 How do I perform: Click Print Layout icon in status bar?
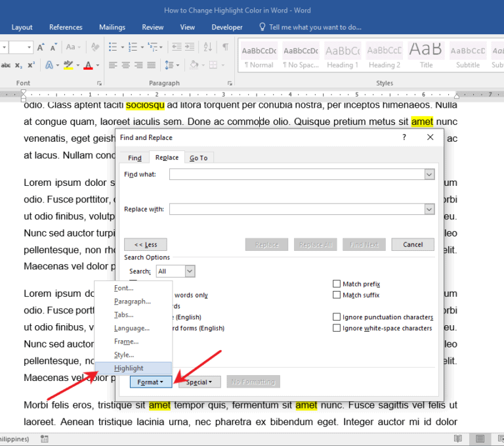pyautogui.click(x=480, y=439)
